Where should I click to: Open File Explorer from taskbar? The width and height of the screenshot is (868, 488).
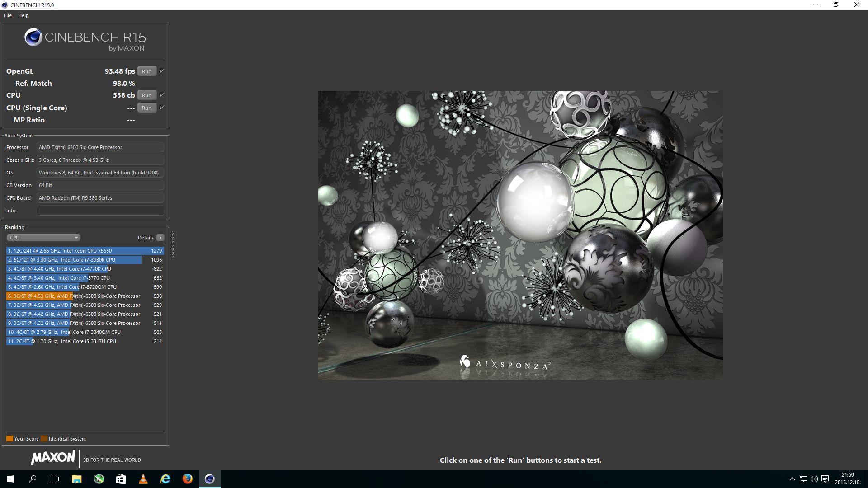point(76,479)
